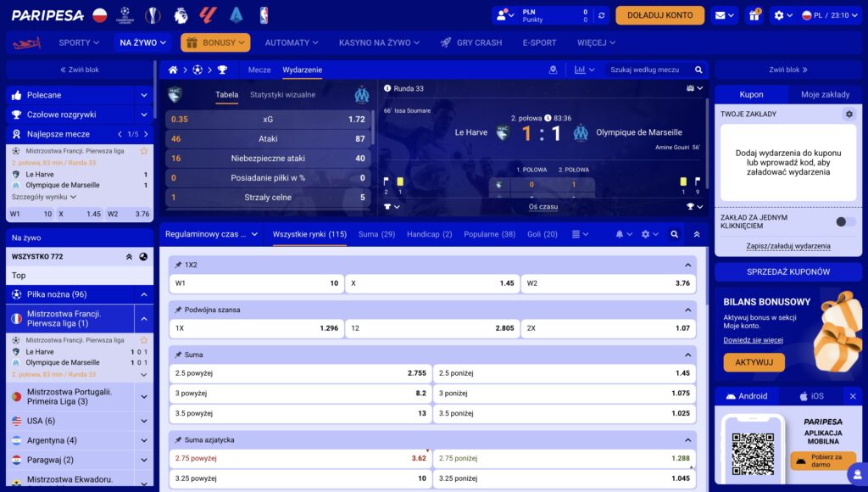
Task: Open the language PL / 23:10 dropdown
Action: [x=831, y=15]
